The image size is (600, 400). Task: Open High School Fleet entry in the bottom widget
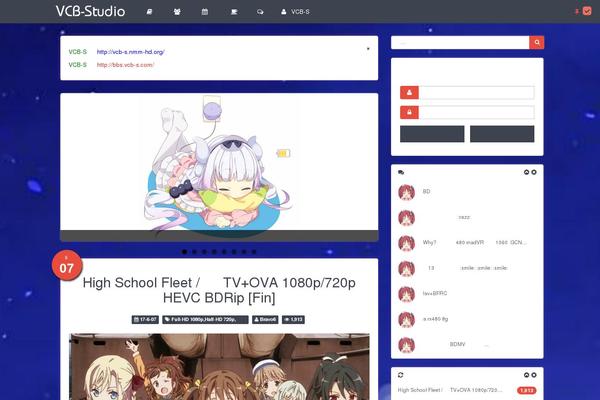point(450,390)
